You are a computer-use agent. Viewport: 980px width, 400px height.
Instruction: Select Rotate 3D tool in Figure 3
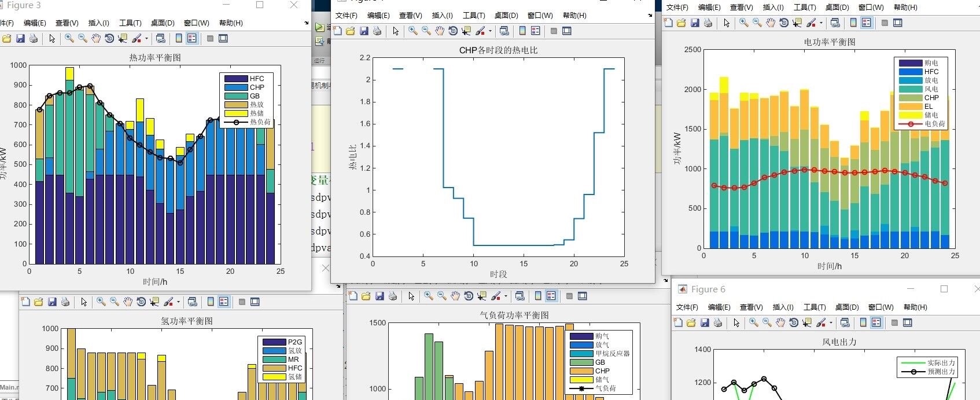point(109,38)
